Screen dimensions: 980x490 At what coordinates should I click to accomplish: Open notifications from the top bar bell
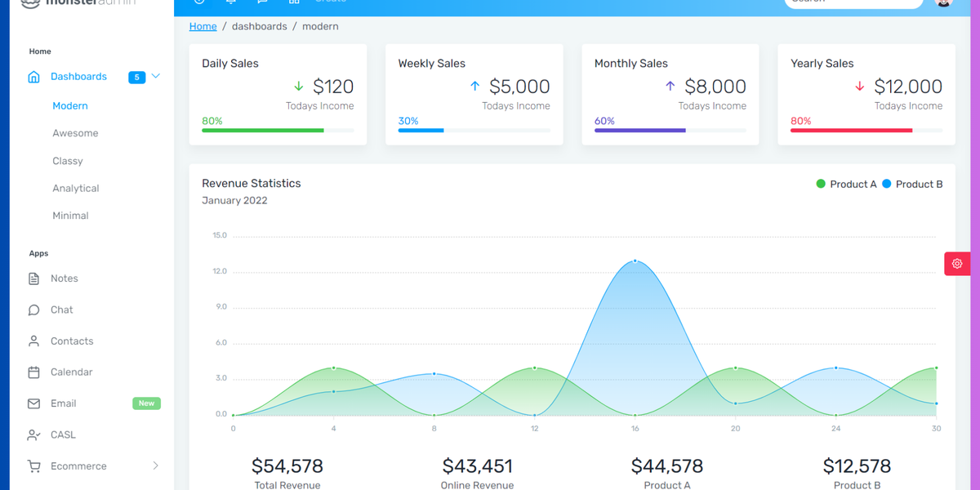231,2
